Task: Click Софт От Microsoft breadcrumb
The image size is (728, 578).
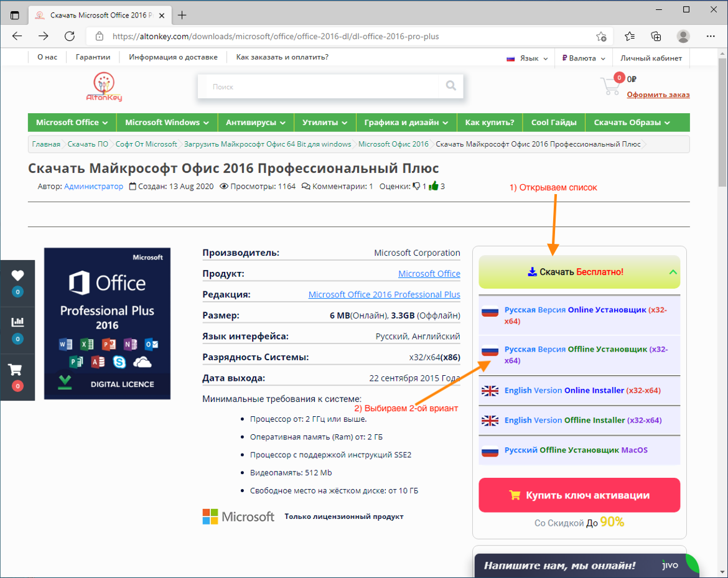Action: pyautogui.click(x=146, y=144)
